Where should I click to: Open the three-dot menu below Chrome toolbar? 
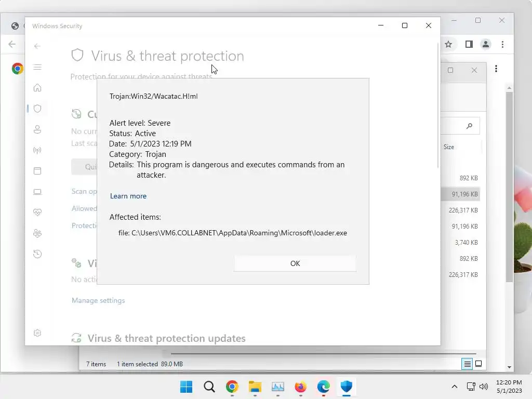(496, 69)
